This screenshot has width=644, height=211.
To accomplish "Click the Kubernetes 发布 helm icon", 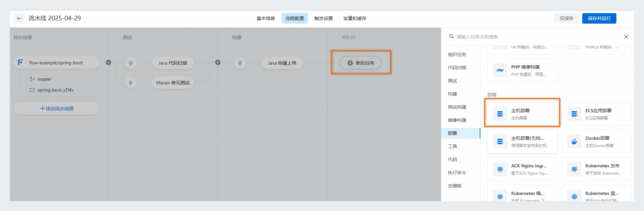I will coord(574,169).
